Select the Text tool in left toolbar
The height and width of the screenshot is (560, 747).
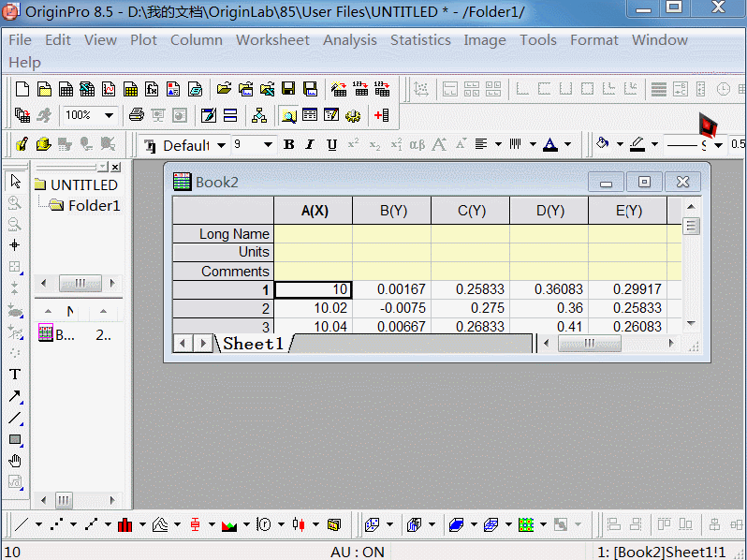(x=15, y=374)
